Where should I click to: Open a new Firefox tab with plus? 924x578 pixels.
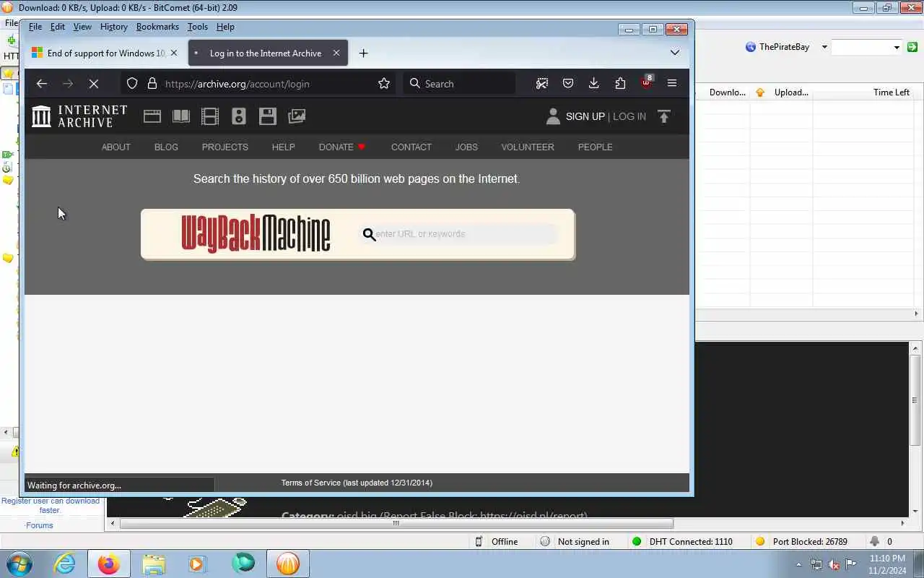click(x=363, y=53)
